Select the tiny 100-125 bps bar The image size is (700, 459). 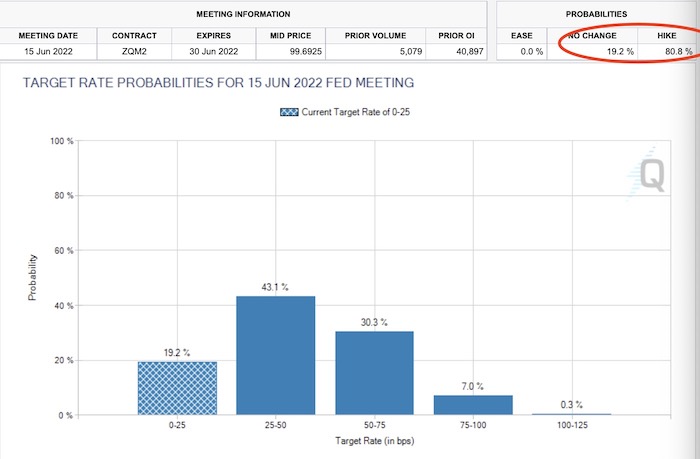click(x=572, y=414)
